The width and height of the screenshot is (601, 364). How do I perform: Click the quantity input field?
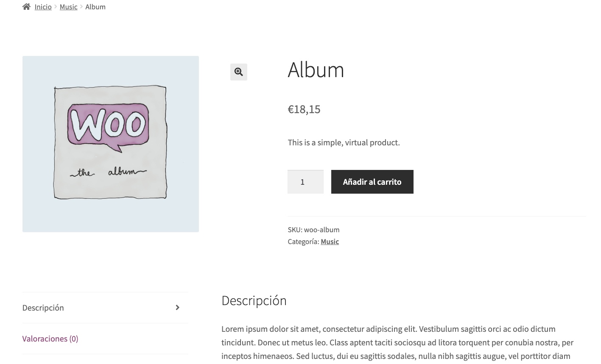click(x=305, y=182)
